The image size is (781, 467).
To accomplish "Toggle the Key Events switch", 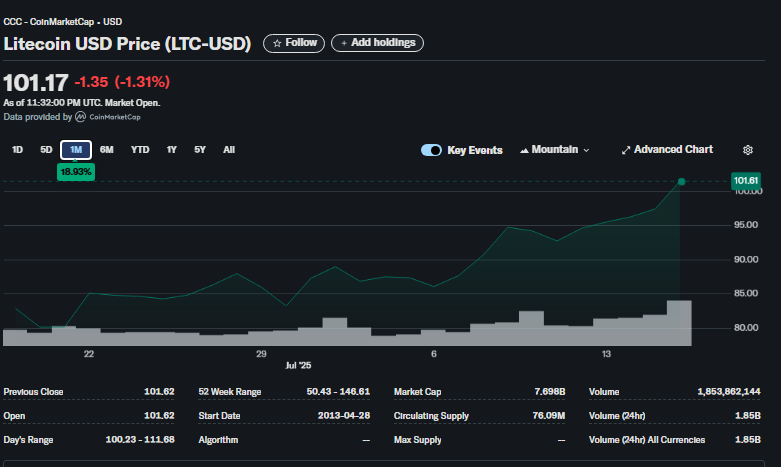I will point(431,150).
